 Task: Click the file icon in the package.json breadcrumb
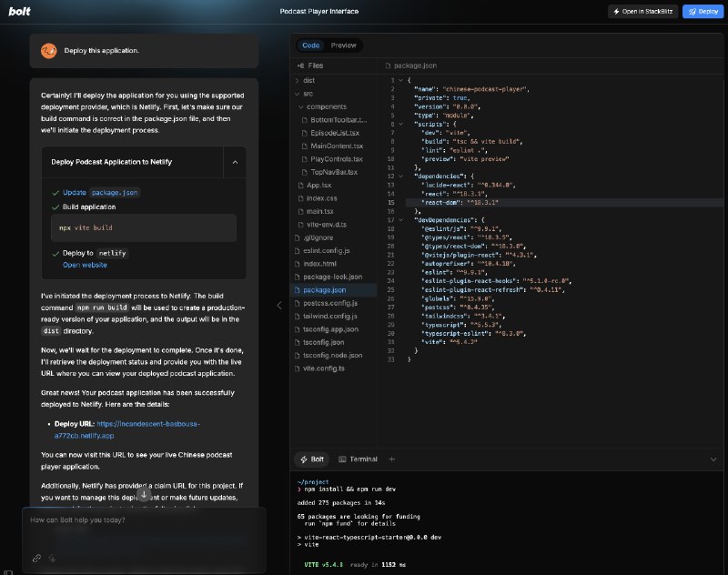(x=389, y=66)
